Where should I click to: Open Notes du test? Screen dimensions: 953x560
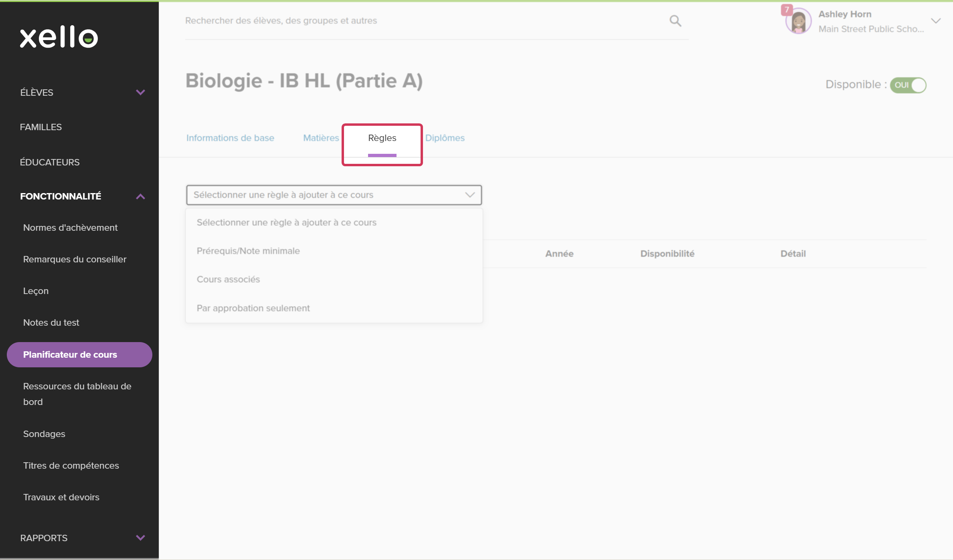tap(51, 322)
